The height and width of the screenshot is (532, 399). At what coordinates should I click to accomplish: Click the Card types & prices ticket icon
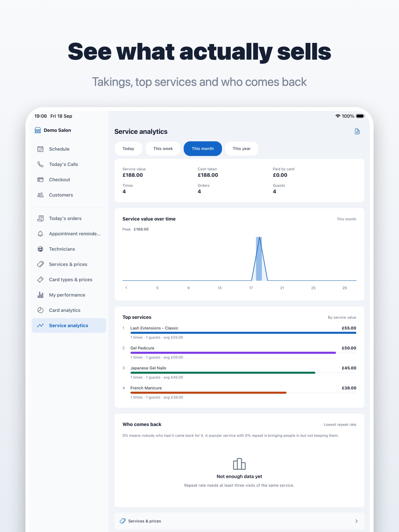pos(41,279)
